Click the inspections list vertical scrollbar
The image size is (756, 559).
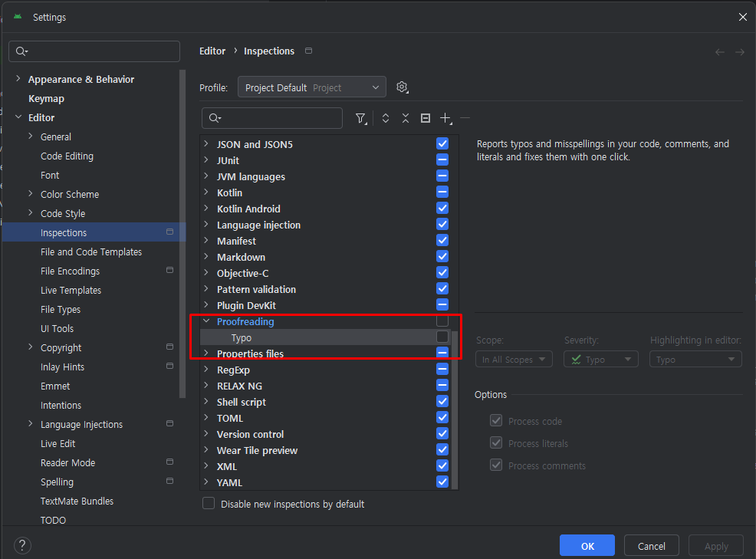(455, 410)
